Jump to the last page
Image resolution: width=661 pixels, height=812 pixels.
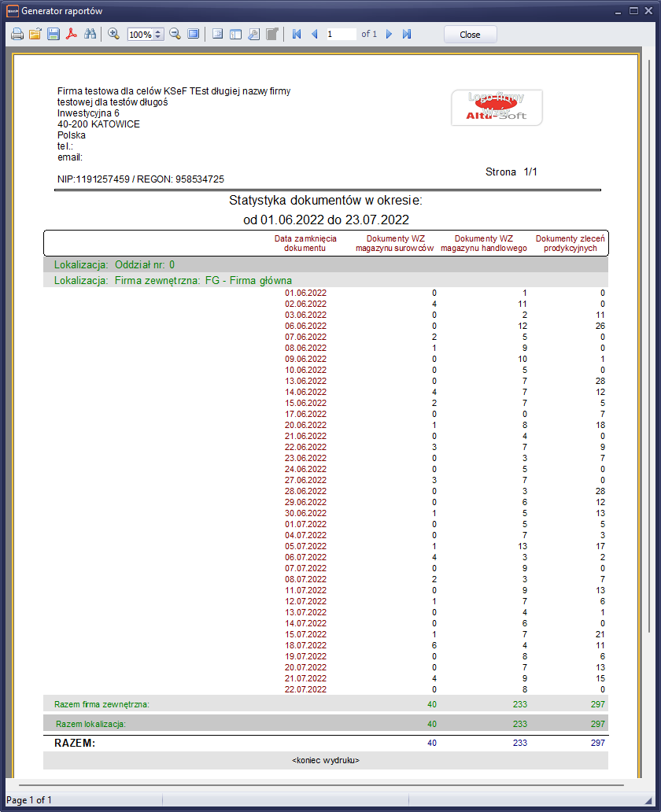407,35
